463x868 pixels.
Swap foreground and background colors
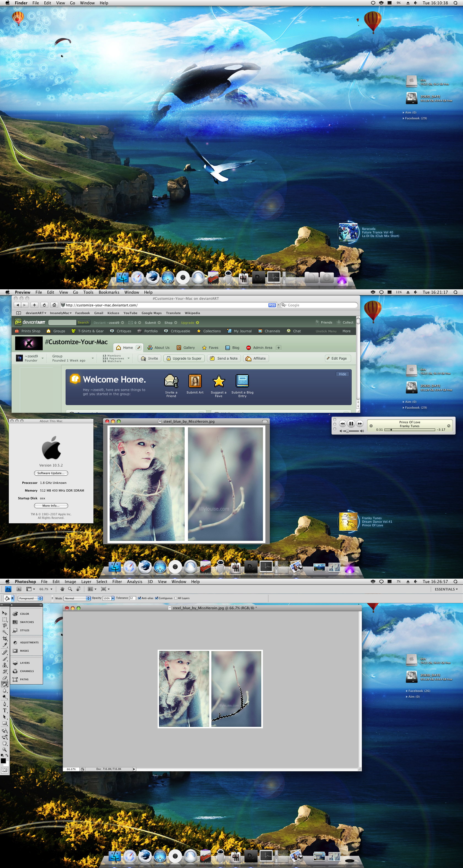click(7, 756)
